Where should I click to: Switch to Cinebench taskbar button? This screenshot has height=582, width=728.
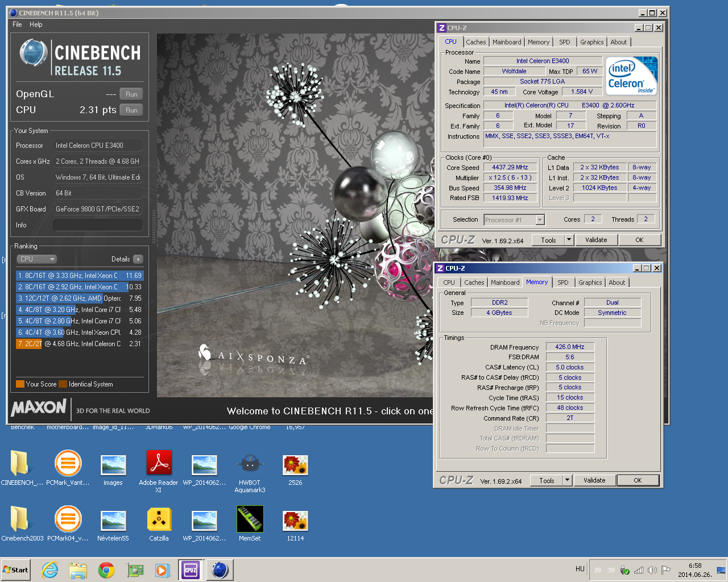tap(220, 570)
